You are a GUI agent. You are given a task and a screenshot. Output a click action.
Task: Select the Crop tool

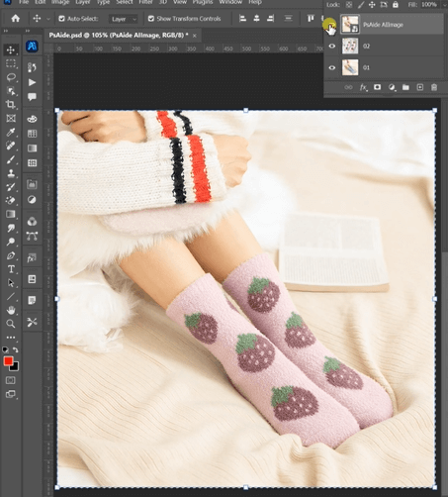(11, 104)
